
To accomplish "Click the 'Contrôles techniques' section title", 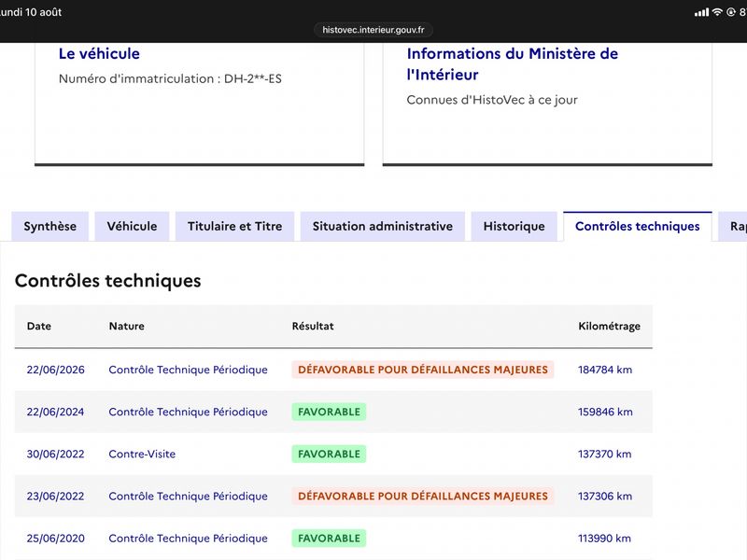I will (108, 281).
